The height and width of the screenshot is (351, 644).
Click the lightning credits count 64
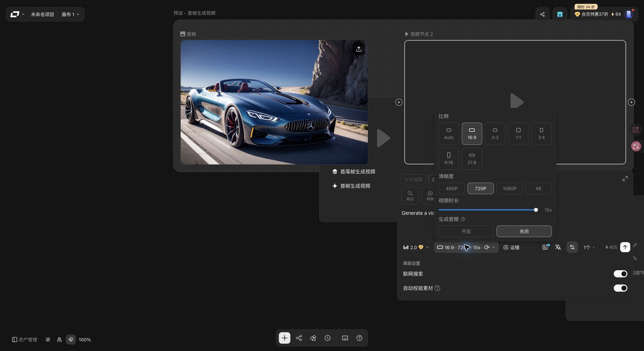[x=616, y=14]
